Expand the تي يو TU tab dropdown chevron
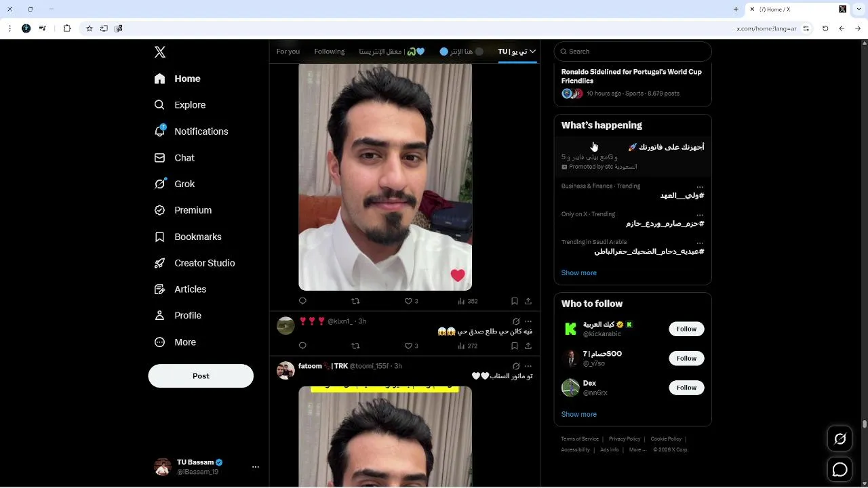Screen dimensions: 868x488 click(533, 52)
